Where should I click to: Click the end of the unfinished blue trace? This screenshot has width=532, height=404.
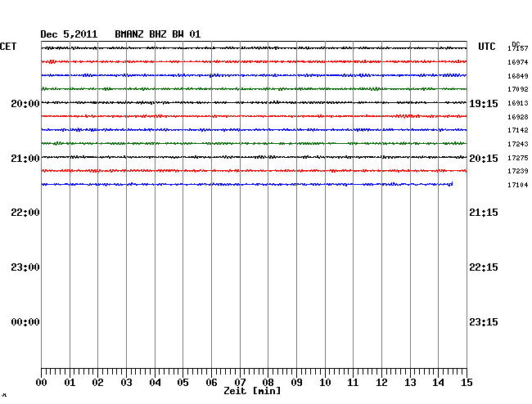click(452, 184)
